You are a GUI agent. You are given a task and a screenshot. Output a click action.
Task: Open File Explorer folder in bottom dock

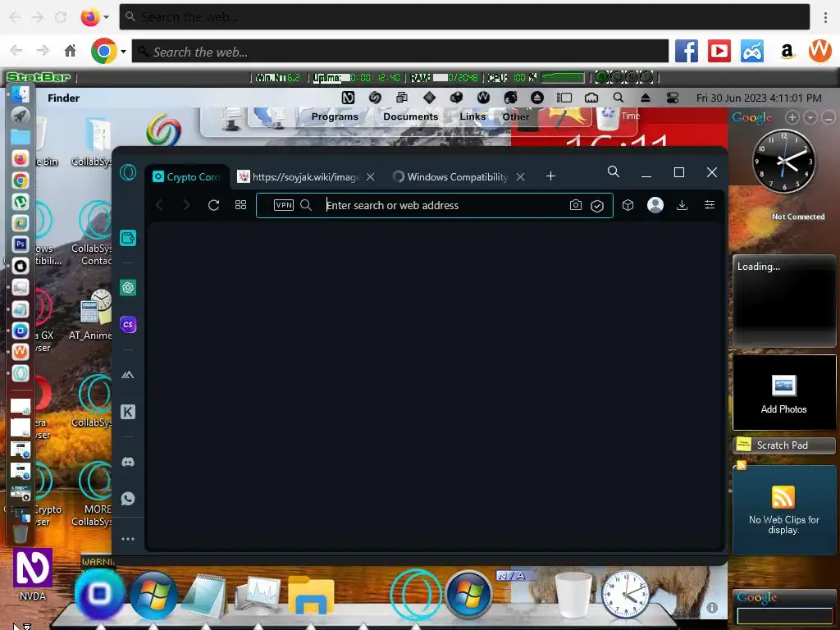[311, 595]
